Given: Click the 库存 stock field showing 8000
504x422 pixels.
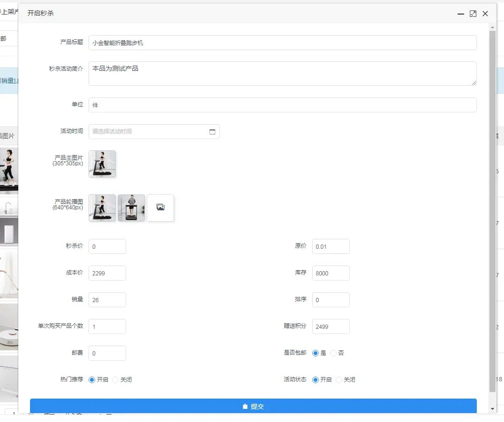Looking at the screenshot, I should point(331,273).
